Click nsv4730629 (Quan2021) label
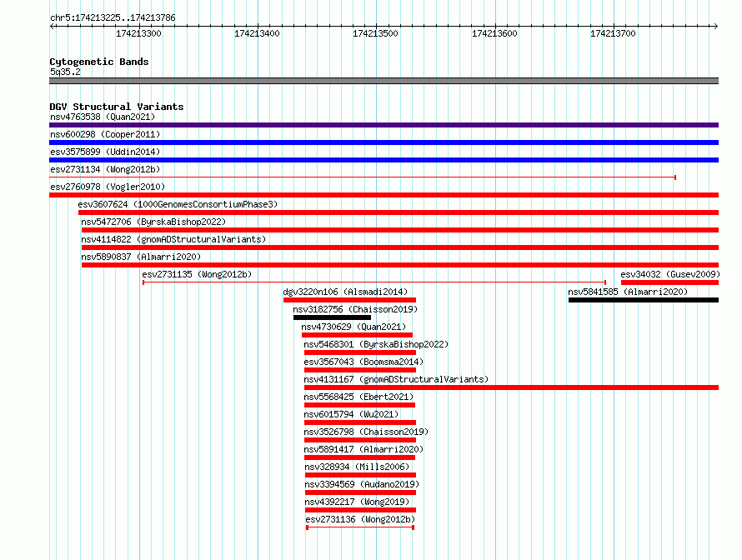The image size is (742, 560). click(353, 327)
